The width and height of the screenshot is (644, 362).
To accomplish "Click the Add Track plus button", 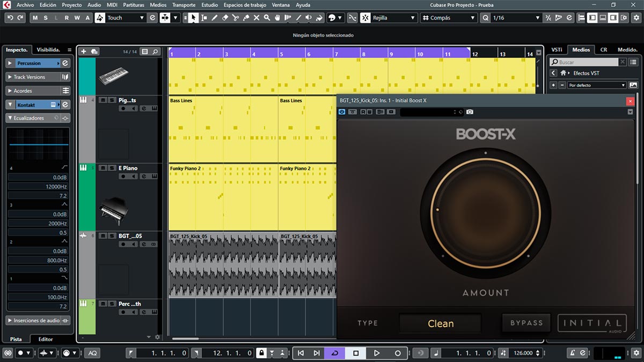I will [83, 51].
